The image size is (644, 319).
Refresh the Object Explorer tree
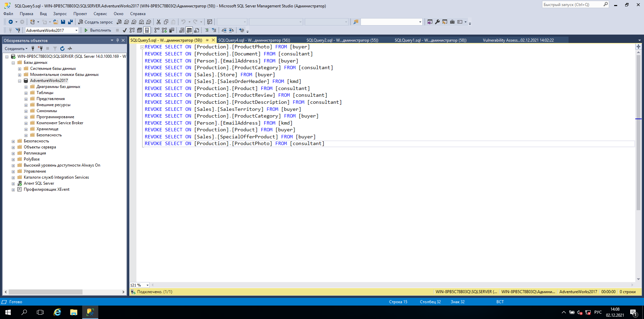click(62, 49)
